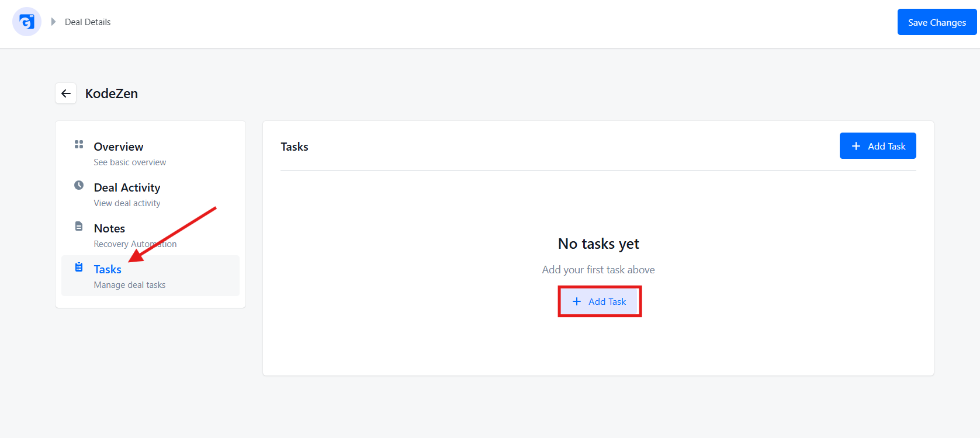Click the Tasks panel heading
This screenshot has width=980, height=438.
[x=295, y=147]
